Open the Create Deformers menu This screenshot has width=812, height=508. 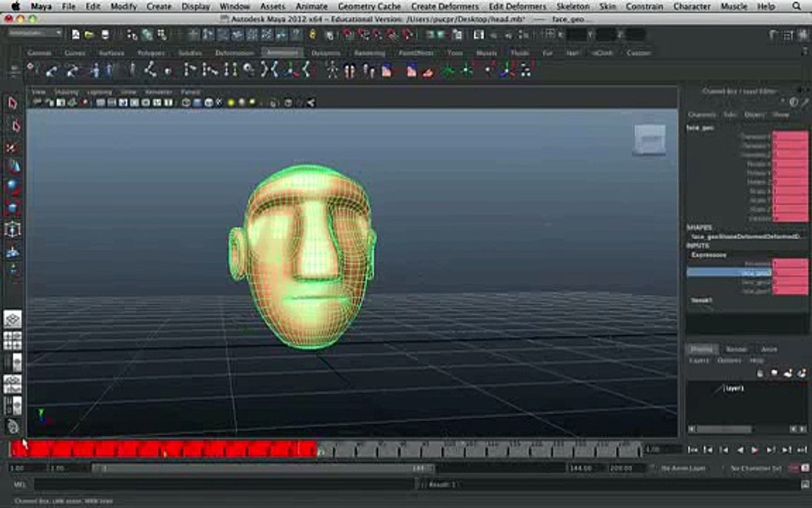click(x=445, y=6)
